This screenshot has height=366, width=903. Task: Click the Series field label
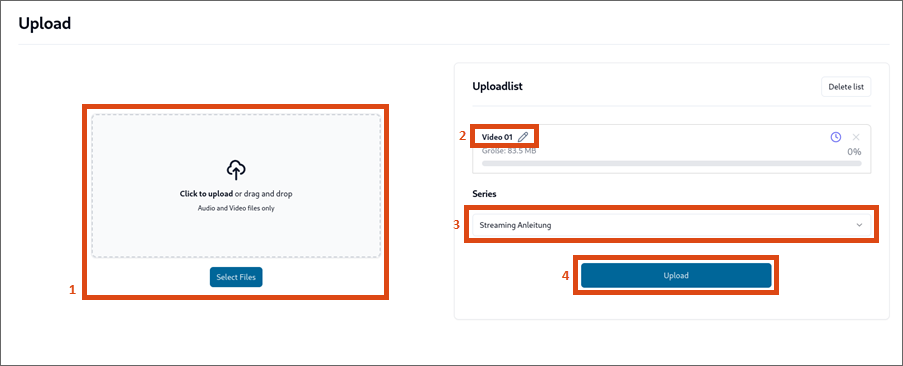[x=484, y=194]
